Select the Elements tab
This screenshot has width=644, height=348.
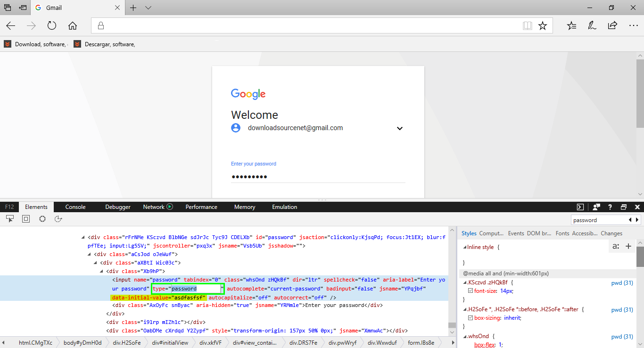click(x=36, y=207)
